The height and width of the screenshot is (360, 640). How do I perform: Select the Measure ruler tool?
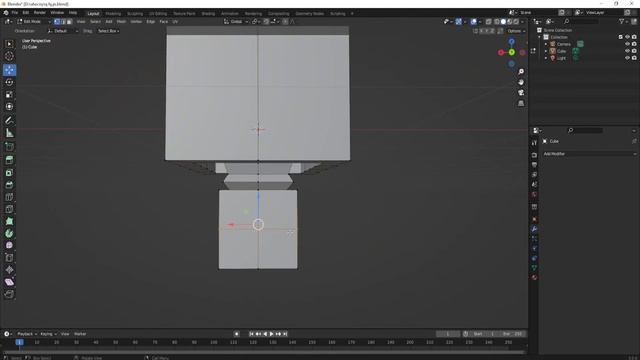[x=9, y=133]
